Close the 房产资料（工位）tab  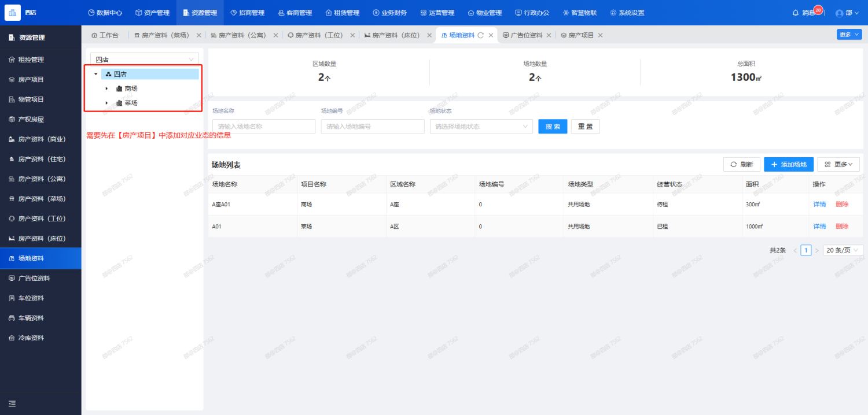[352, 35]
